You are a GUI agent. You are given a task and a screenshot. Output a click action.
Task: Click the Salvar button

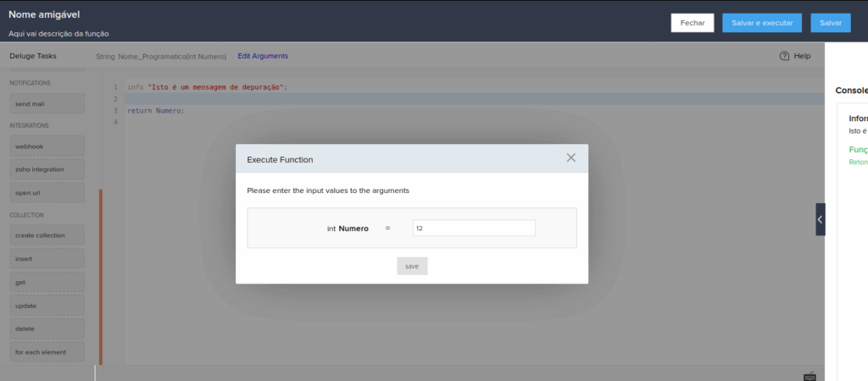pos(831,23)
